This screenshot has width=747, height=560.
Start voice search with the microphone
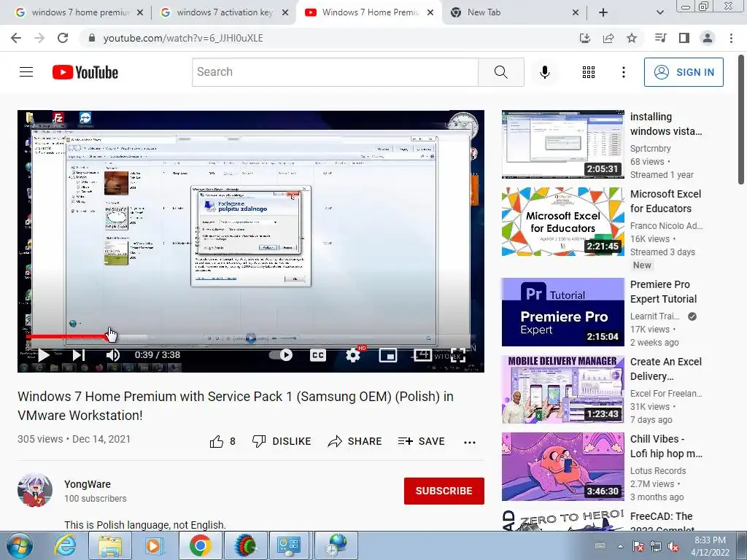tap(544, 72)
